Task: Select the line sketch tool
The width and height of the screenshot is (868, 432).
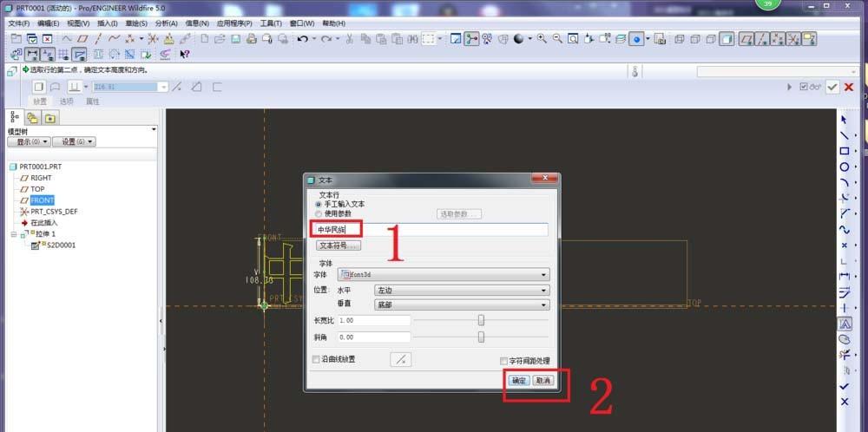Action: click(845, 135)
